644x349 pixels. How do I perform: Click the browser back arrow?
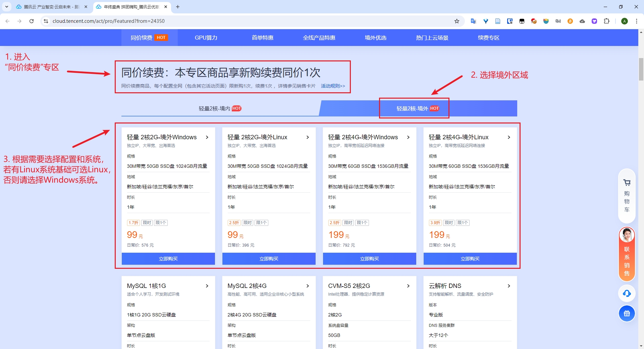[x=7, y=21]
